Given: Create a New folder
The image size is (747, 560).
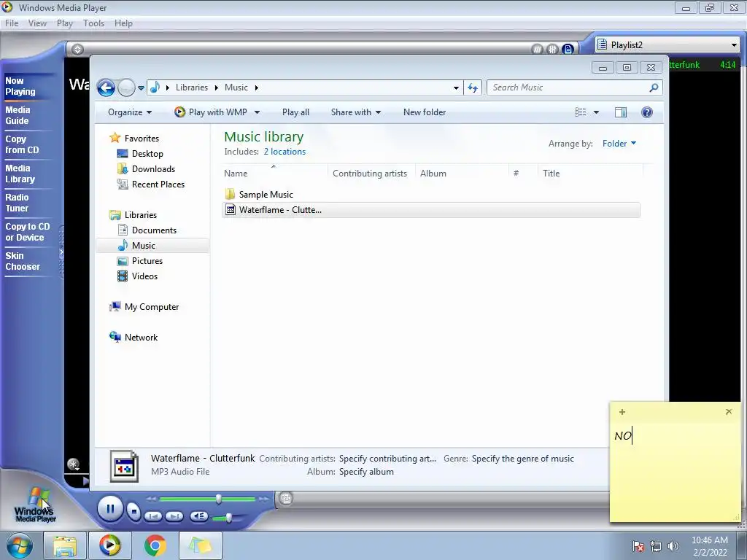Looking at the screenshot, I should click(425, 112).
